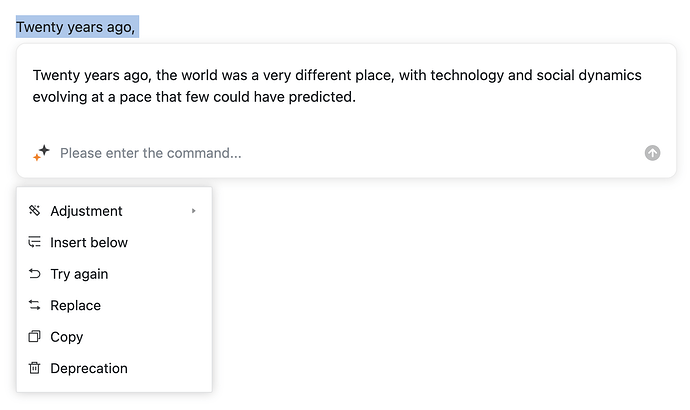
Task: Click the Adjustment magic wand icon
Action: 34,211
